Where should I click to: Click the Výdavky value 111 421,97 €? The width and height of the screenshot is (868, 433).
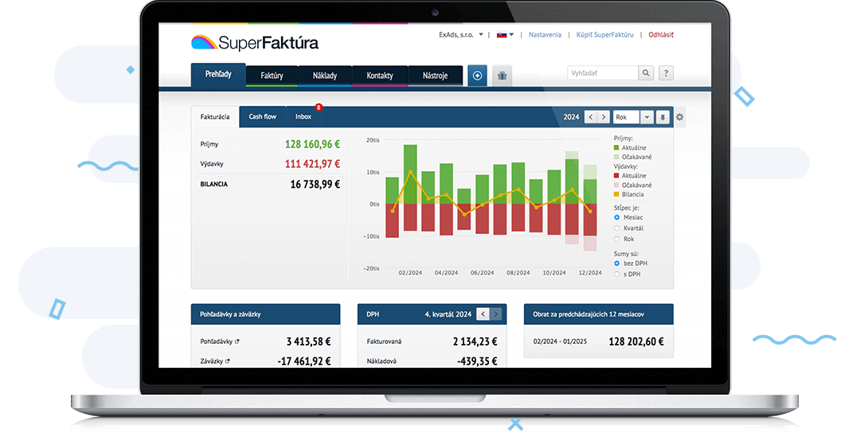(312, 164)
